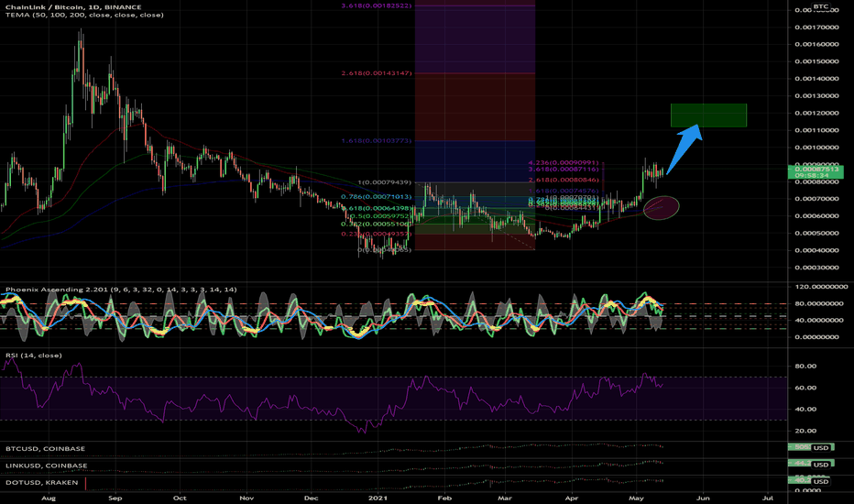
Task: Open the Phoenix Ascending 2.201 indicator legend
Action: tap(121, 290)
